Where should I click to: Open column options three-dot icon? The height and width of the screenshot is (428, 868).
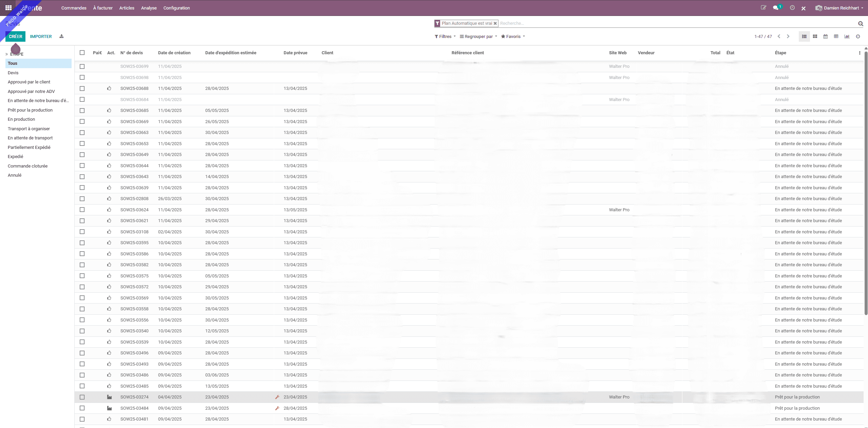click(860, 53)
